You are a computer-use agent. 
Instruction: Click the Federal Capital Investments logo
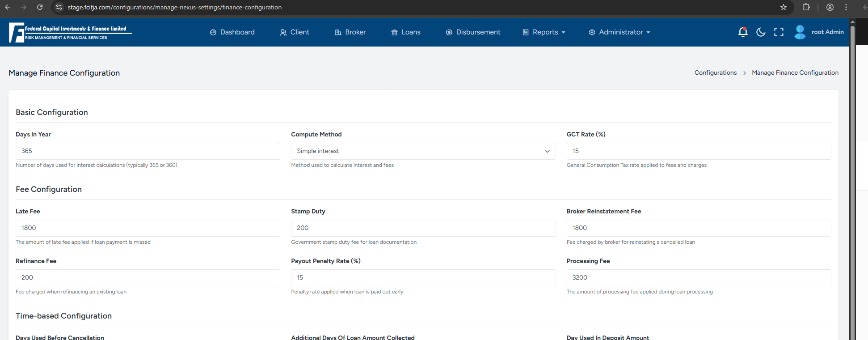tap(70, 33)
